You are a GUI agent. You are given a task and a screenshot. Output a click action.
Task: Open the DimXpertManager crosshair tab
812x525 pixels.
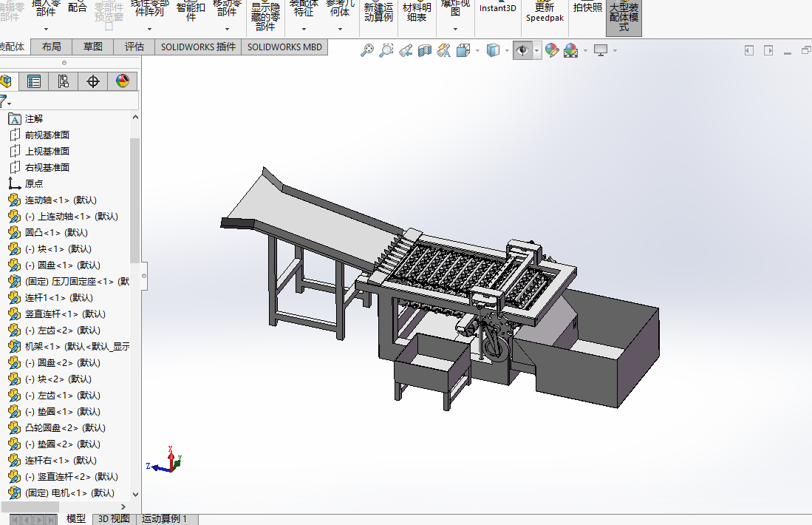pyautogui.click(x=93, y=81)
